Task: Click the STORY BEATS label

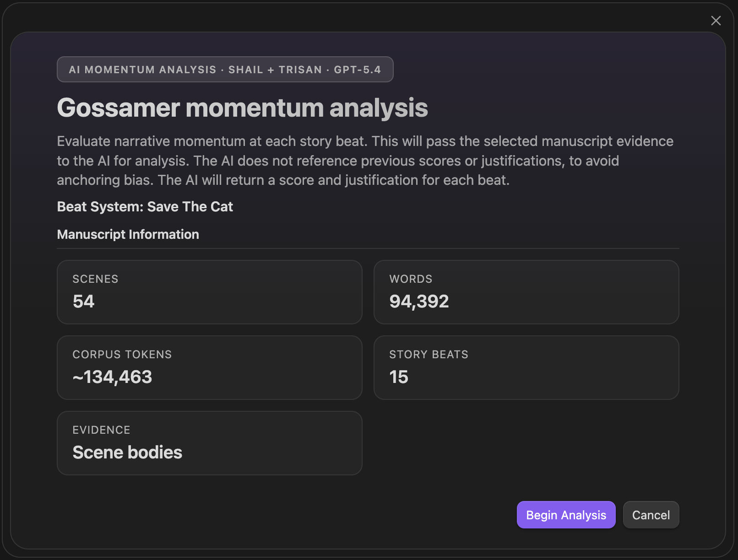Action: 429,355
